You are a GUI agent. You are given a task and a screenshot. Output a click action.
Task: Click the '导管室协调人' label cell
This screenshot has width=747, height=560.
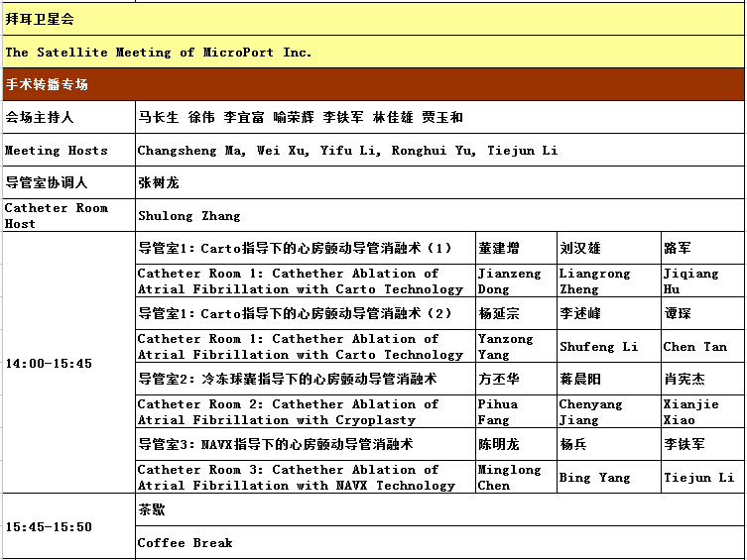69,182
